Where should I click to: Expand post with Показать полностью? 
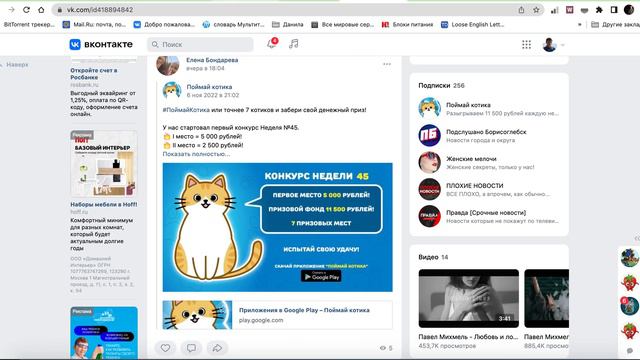(x=196, y=154)
